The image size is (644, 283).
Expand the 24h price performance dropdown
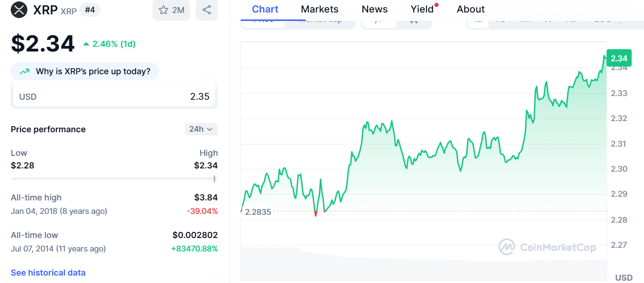201,129
